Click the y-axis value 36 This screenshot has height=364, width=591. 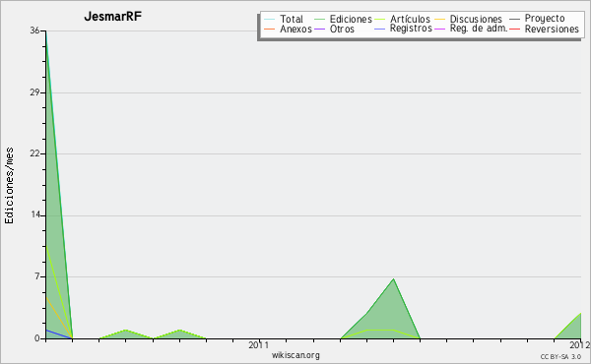[x=34, y=30]
